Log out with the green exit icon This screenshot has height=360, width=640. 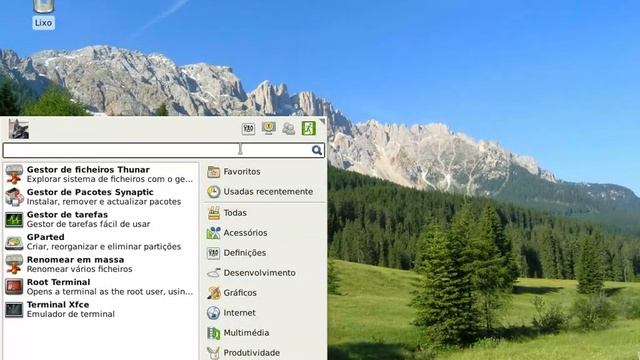(309, 128)
